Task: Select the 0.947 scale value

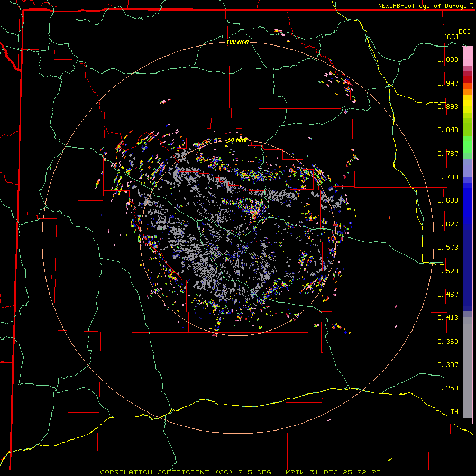Action: [x=448, y=83]
